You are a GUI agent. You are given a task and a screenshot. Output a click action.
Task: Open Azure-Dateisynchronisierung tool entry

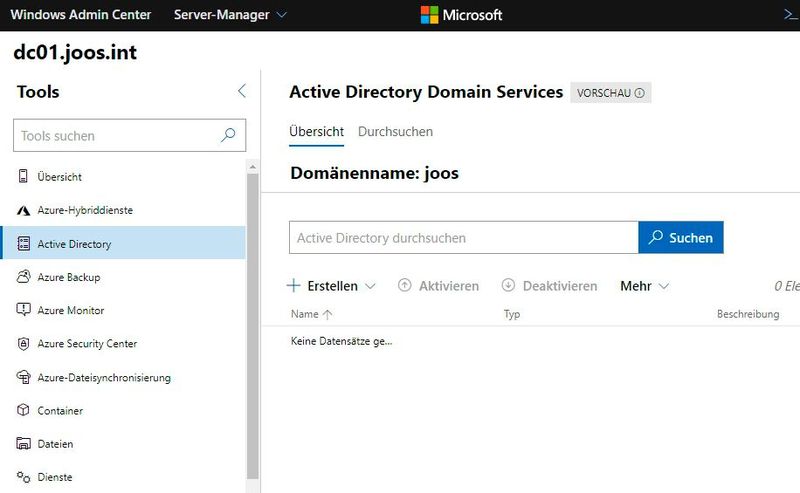click(x=123, y=377)
